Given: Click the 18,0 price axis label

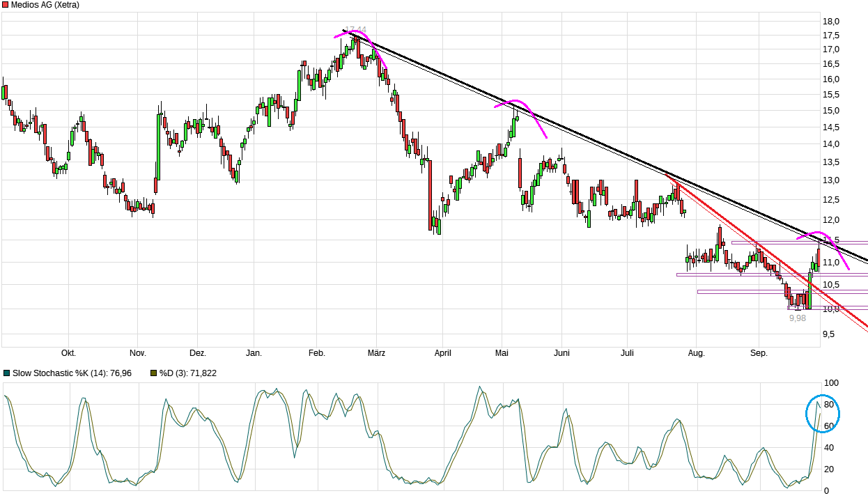Looking at the screenshot, I should tap(830, 22).
